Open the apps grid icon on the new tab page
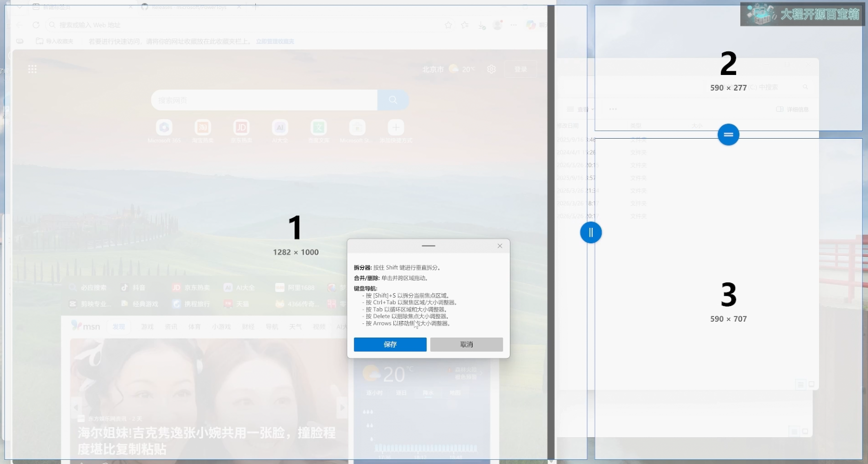868x464 pixels. pos(32,69)
